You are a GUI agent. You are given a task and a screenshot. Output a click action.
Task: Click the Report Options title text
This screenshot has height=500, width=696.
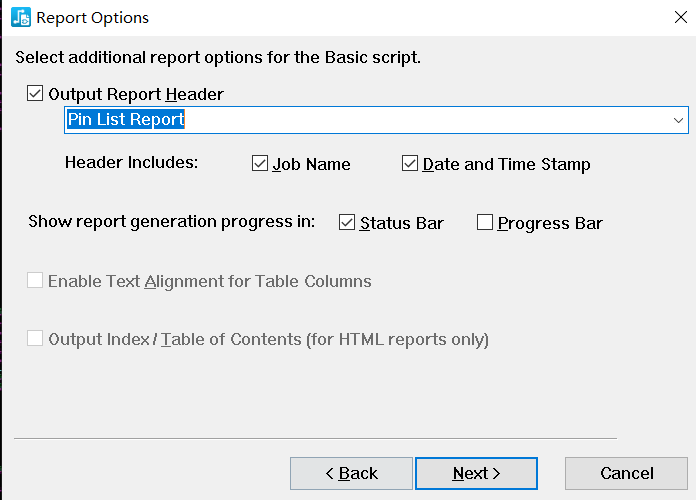(92, 18)
